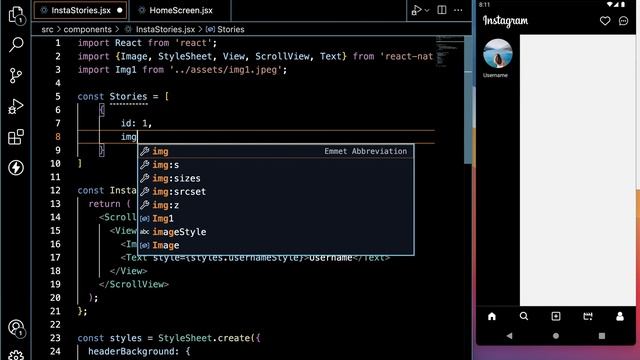Click the editor vertical scrollbar

(468, 100)
